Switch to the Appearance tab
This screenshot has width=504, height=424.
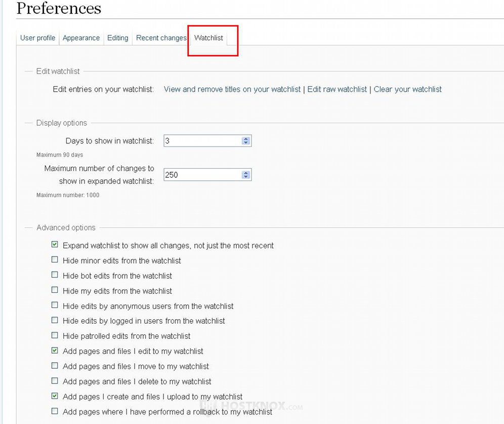(81, 38)
